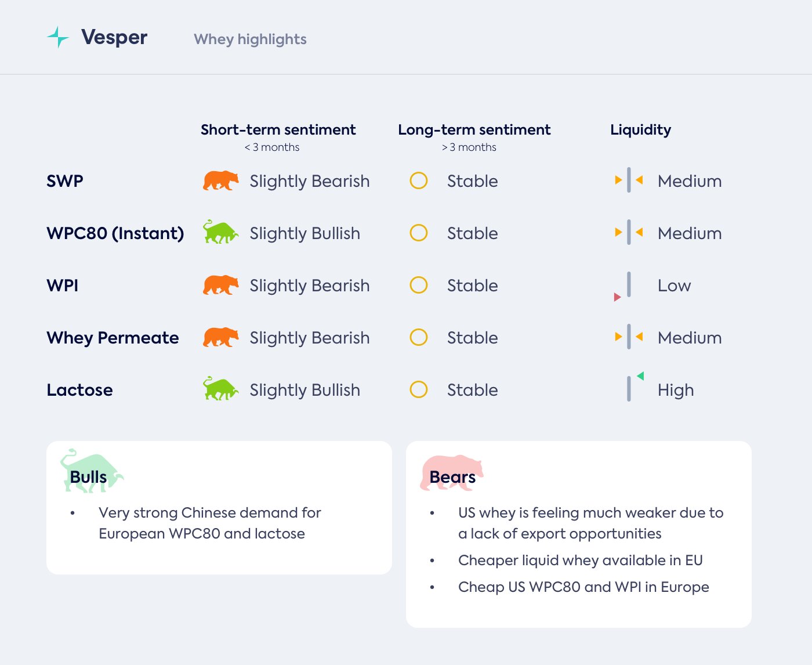The image size is (812, 665).
Task: Click the Short-term sentiment column header
Action: click(x=278, y=130)
